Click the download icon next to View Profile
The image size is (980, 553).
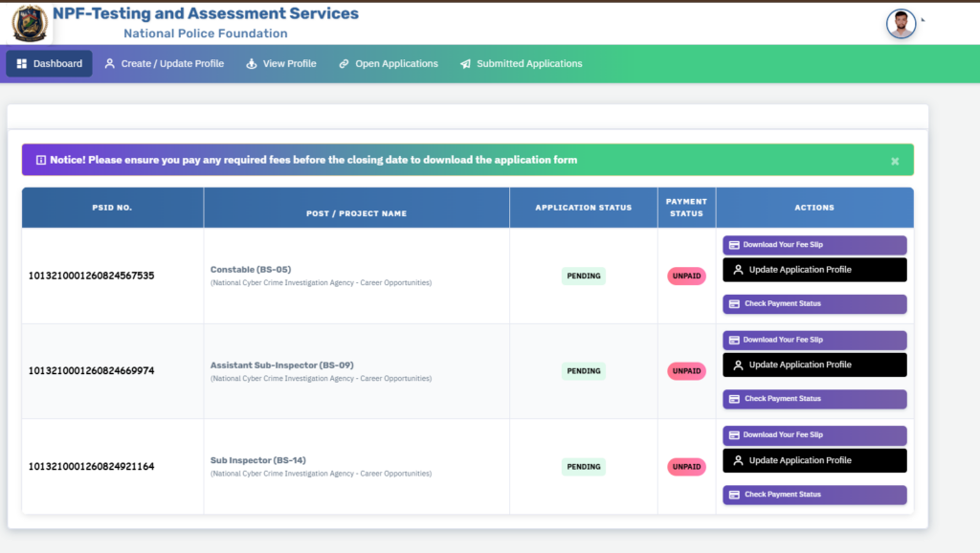coord(252,64)
